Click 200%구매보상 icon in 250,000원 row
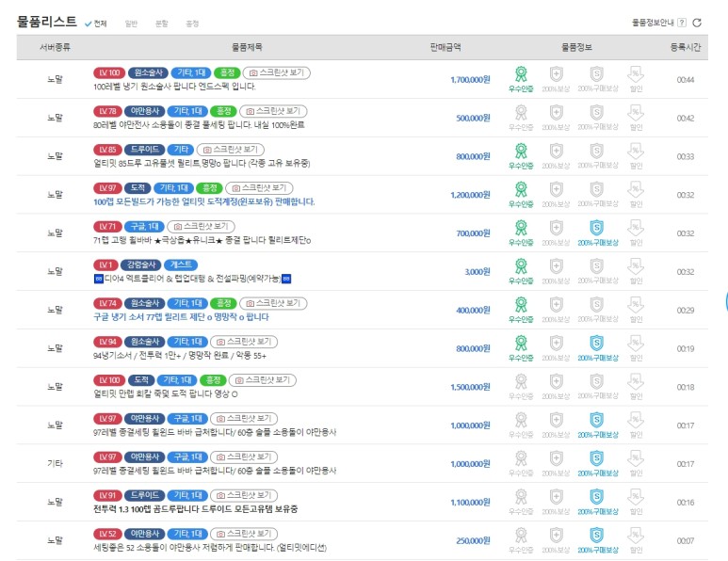 [596, 536]
